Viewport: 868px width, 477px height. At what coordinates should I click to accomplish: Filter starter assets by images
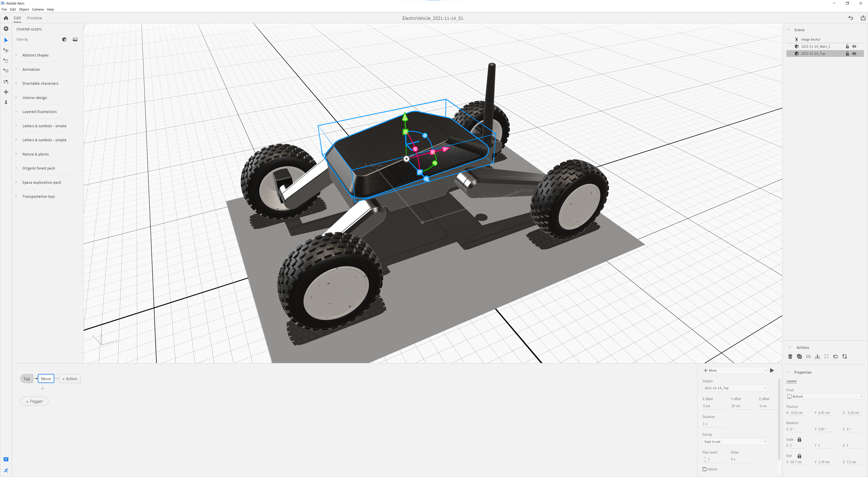(x=75, y=39)
